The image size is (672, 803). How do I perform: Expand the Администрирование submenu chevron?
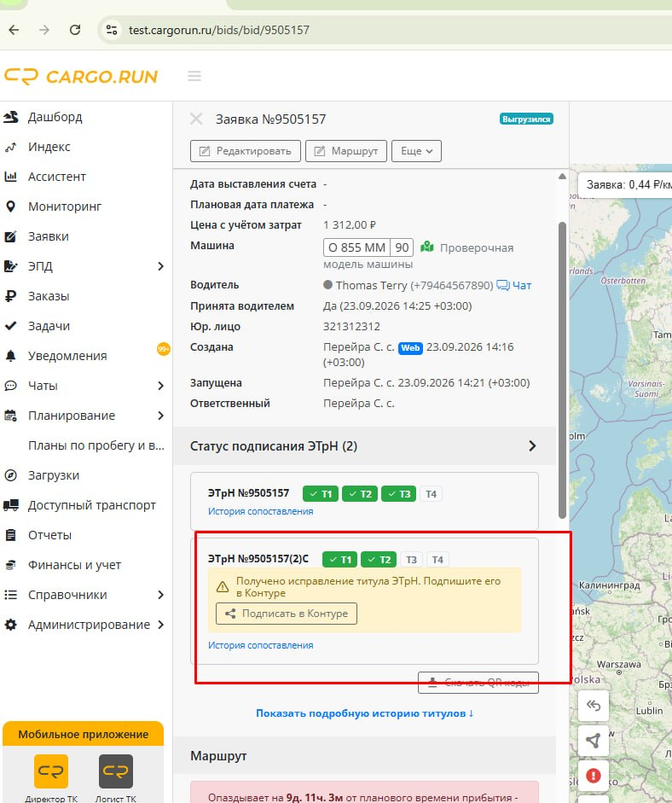click(160, 625)
